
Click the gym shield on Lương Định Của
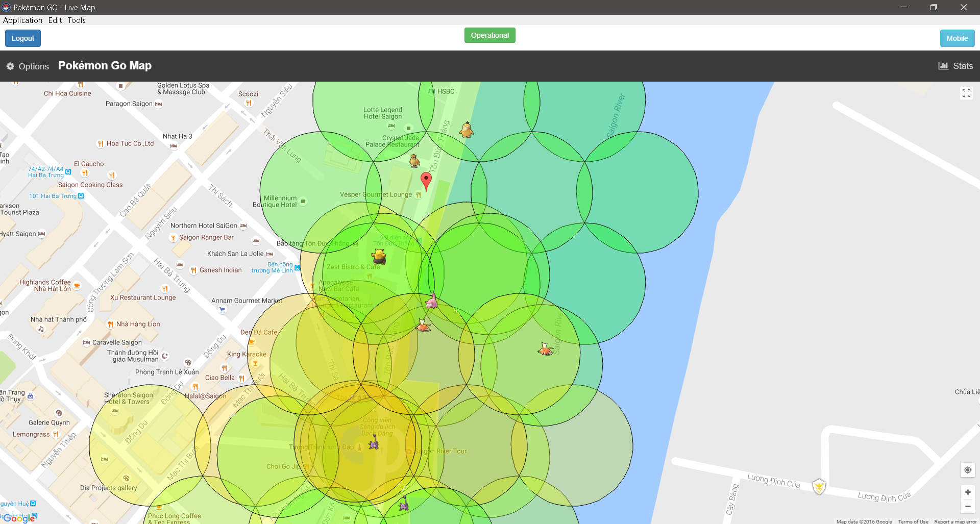pos(819,486)
